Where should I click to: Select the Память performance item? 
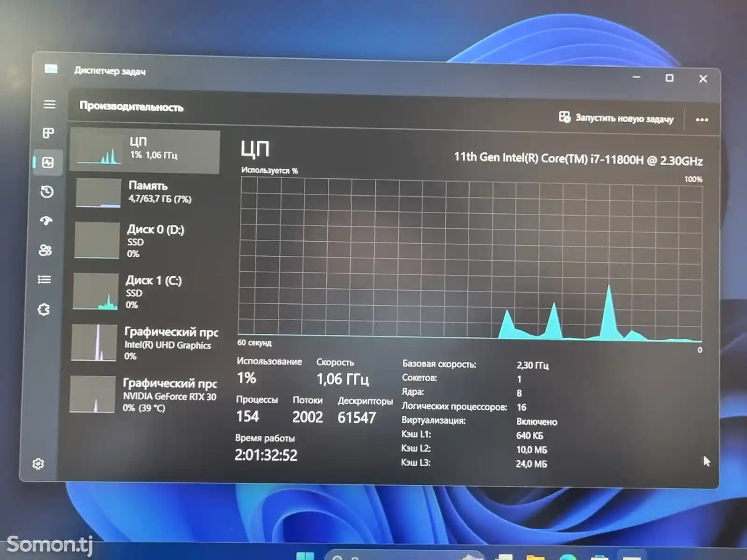pyautogui.click(x=144, y=193)
